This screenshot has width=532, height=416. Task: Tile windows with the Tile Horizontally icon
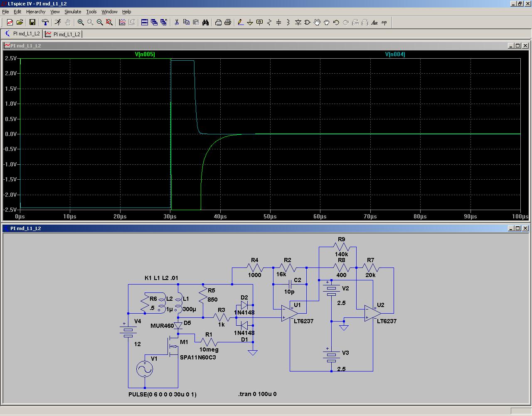(x=145, y=22)
